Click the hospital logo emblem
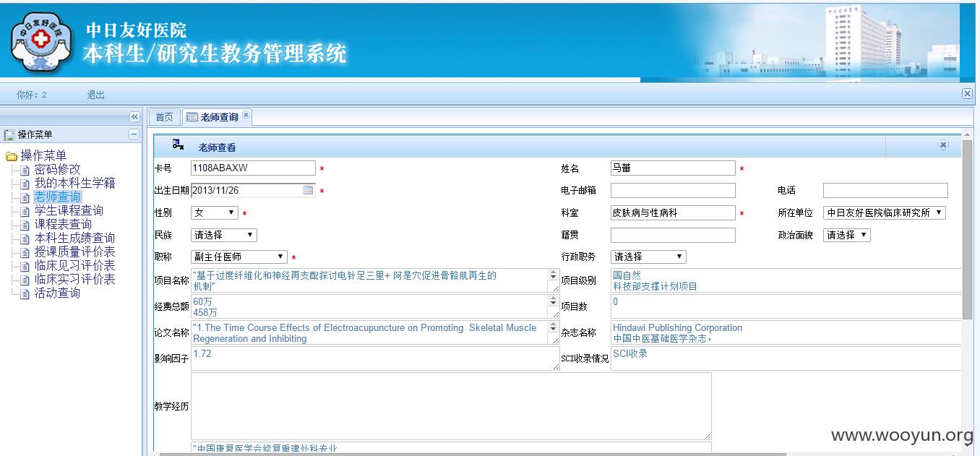 tap(42, 40)
